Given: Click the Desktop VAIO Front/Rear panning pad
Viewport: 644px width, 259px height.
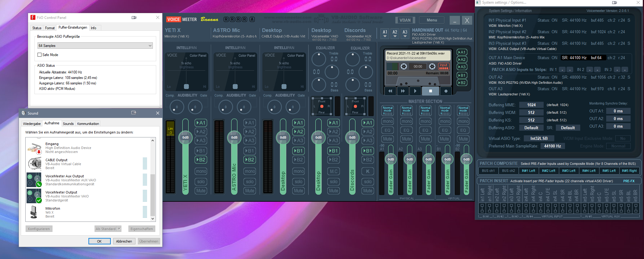Looking at the screenshot, I should (322, 106).
